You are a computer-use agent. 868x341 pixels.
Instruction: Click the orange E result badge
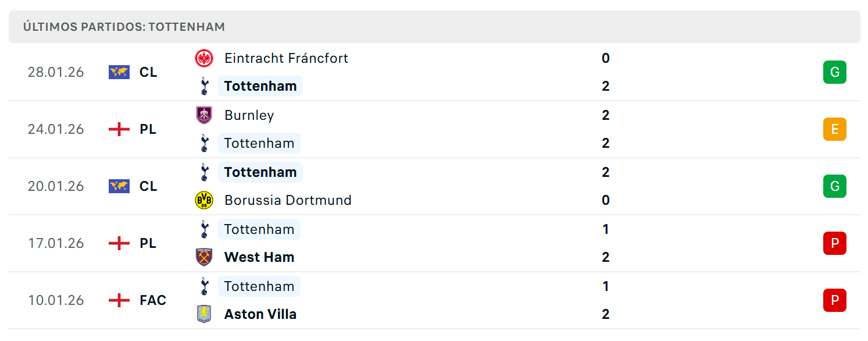pyautogui.click(x=835, y=129)
